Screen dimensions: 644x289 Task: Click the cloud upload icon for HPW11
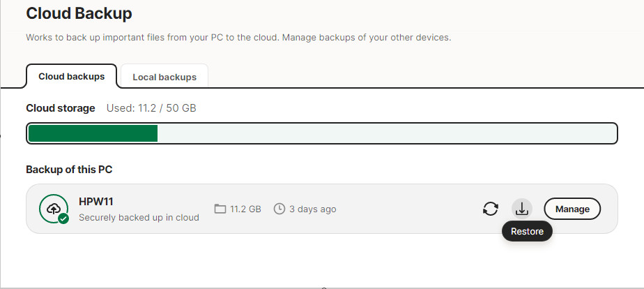(53, 207)
